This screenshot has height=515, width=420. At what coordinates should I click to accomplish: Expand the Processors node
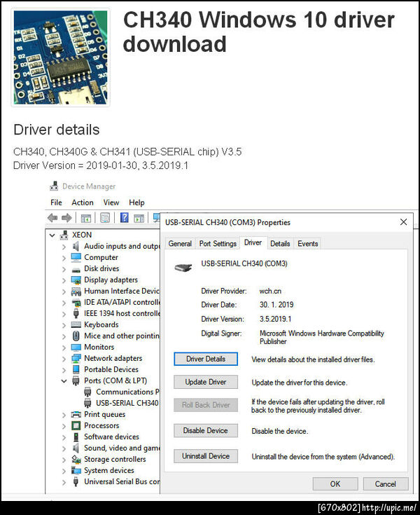64,426
